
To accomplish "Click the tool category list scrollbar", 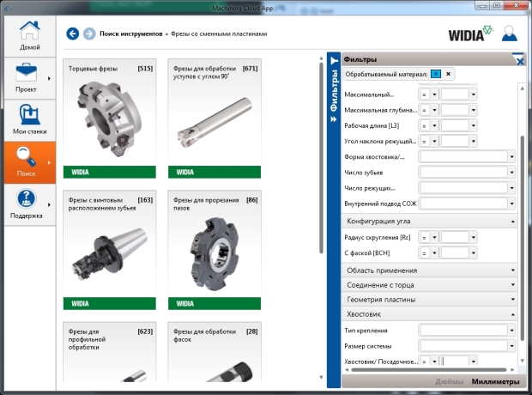I will [x=321, y=158].
